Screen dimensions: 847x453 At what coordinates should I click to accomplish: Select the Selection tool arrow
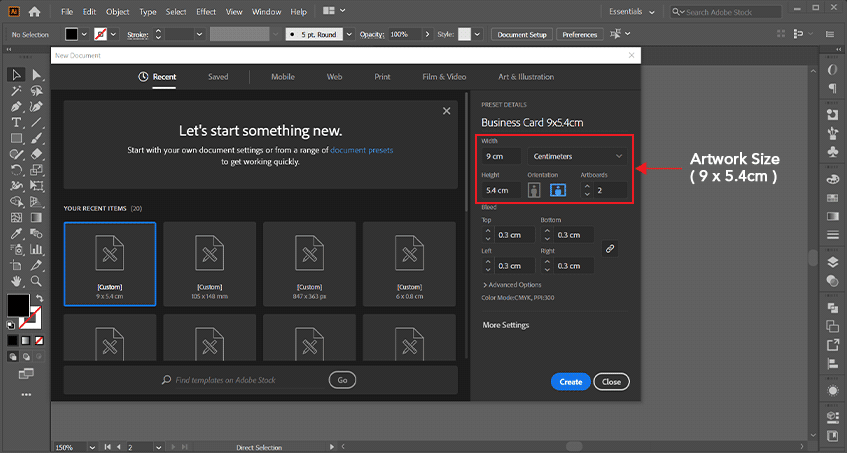coord(17,75)
